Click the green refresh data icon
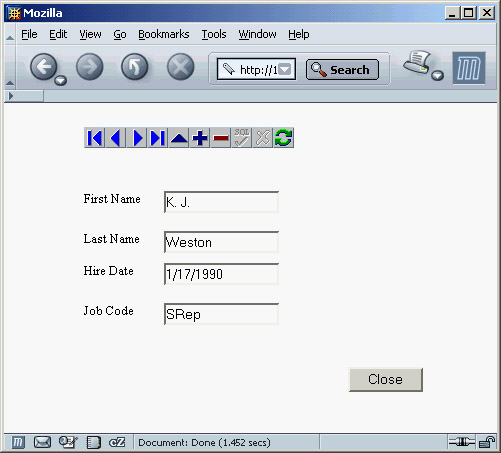 284,138
